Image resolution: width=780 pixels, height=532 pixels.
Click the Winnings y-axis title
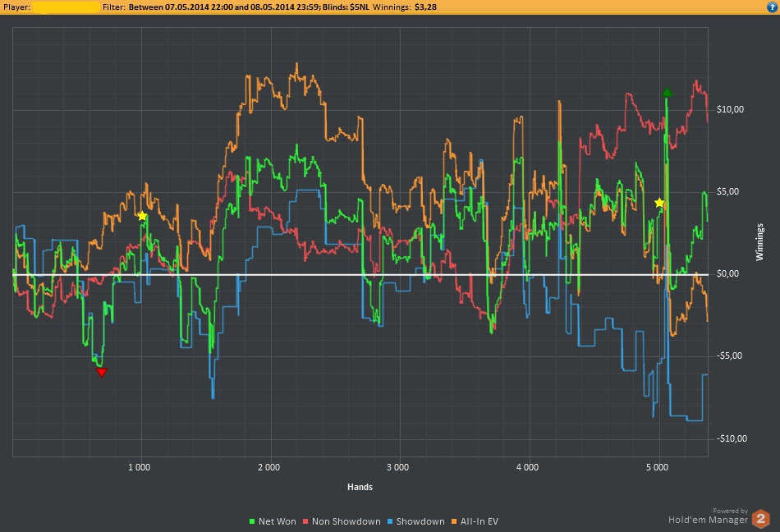(x=759, y=241)
